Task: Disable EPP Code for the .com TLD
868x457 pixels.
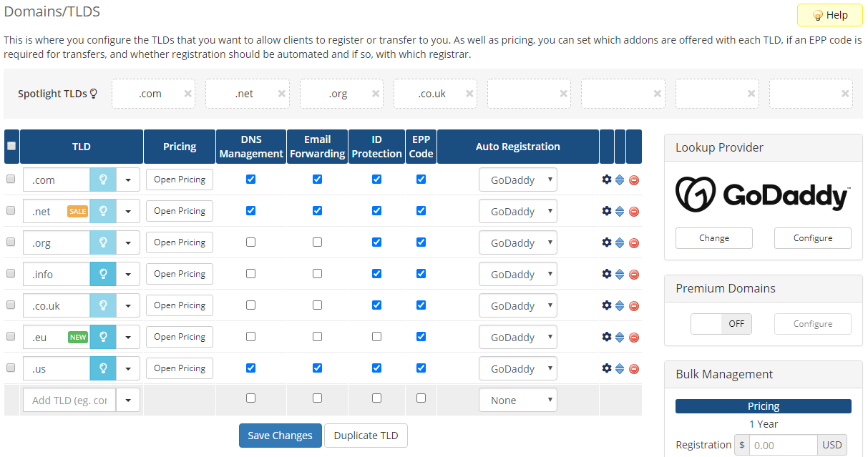Action: click(x=421, y=180)
